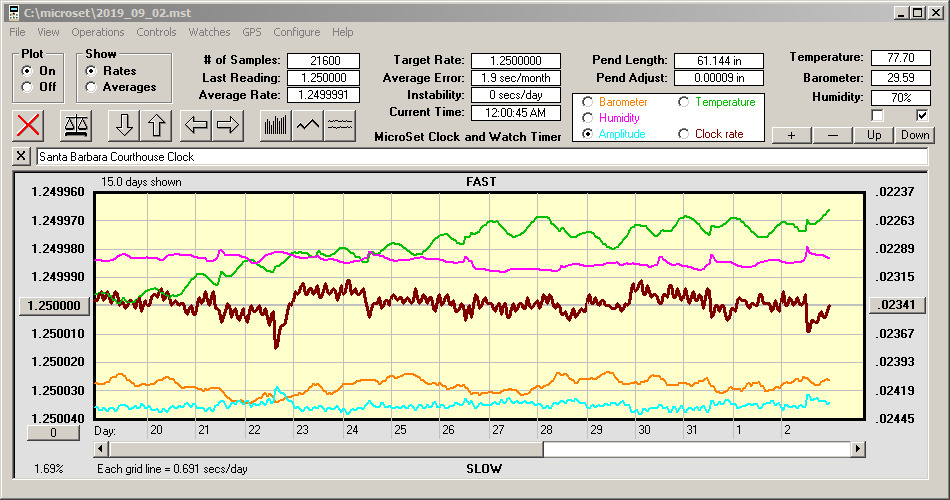Image resolution: width=950 pixels, height=500 pixels.
Task: Click the vertical bars graph icon
Action: 276,125
